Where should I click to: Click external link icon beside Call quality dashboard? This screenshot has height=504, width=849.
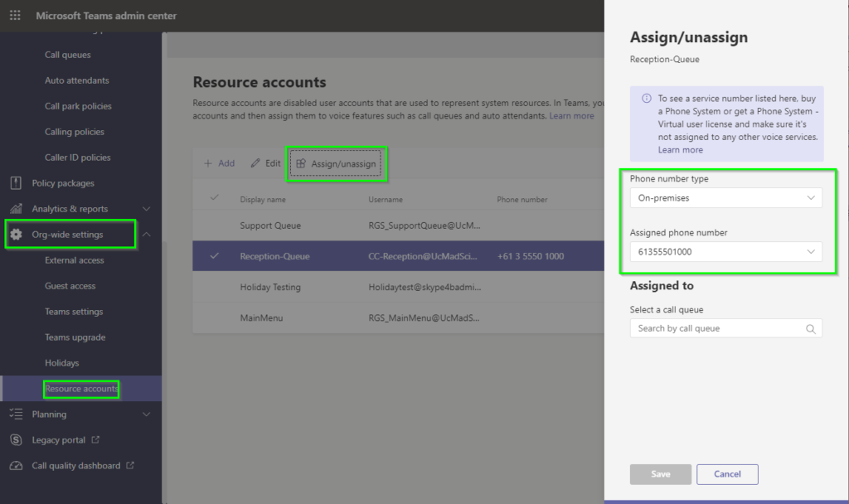tap(130, 465)
